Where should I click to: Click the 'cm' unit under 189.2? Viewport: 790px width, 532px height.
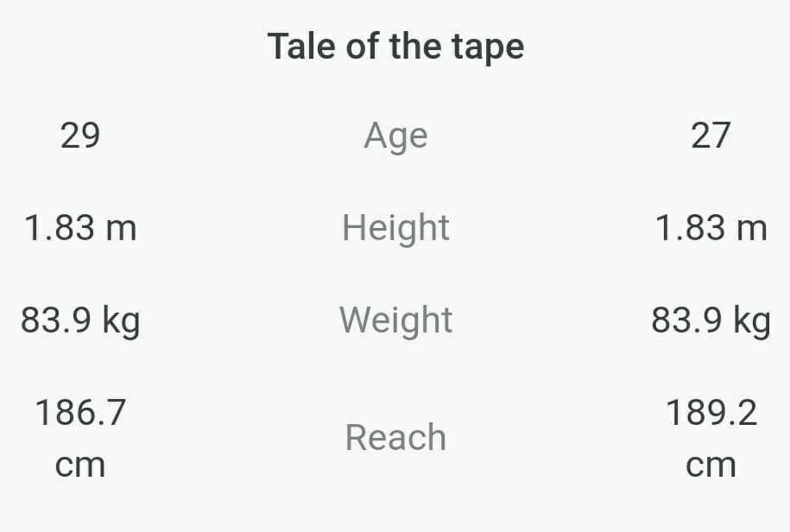click(711, 466)
